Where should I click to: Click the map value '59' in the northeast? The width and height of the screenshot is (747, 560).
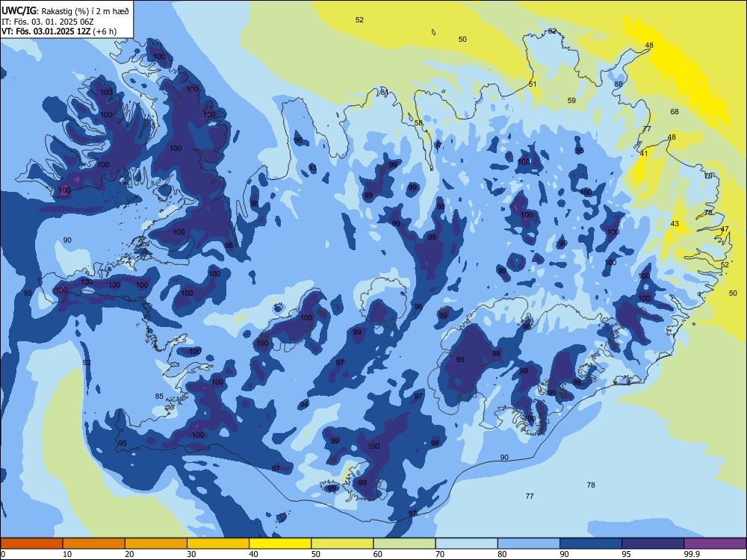click(x=571, y=100)
